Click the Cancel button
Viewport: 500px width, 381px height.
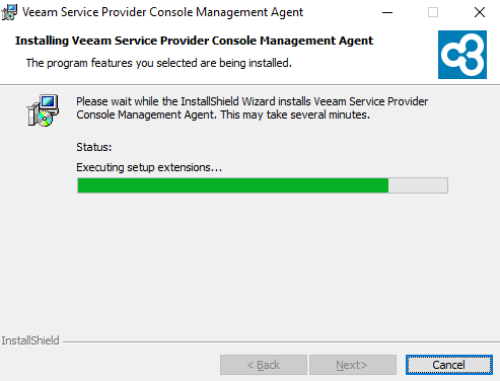(x=449, y=365)
